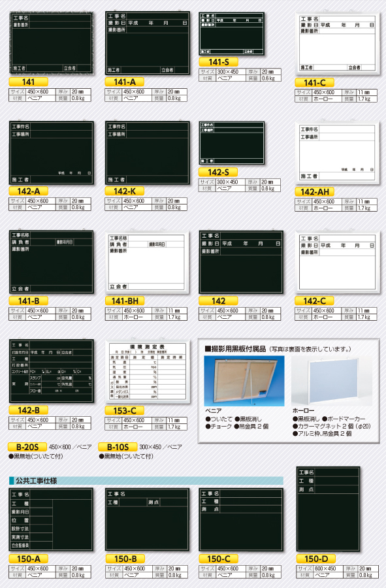Click the 141 blackboard product image
The image size is (386, 588).
52,43
